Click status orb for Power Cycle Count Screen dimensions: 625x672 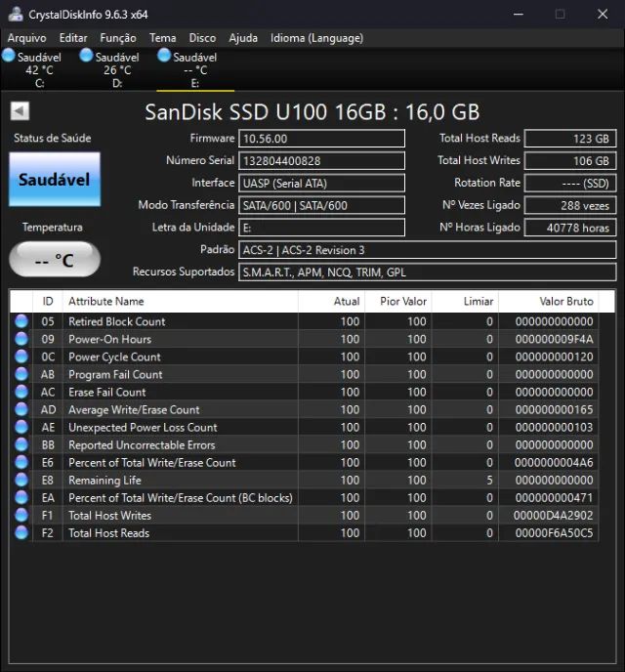21,357
